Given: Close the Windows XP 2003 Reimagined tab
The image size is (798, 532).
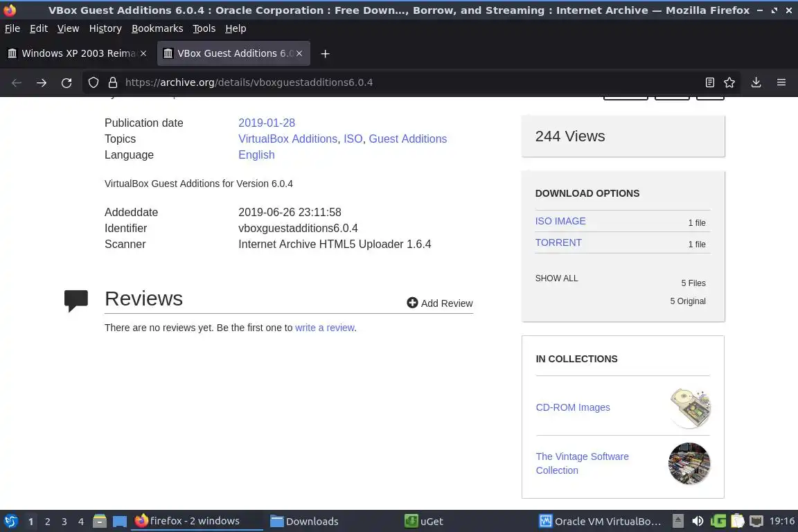Looking at the screenshot, I should coord(143,53).
